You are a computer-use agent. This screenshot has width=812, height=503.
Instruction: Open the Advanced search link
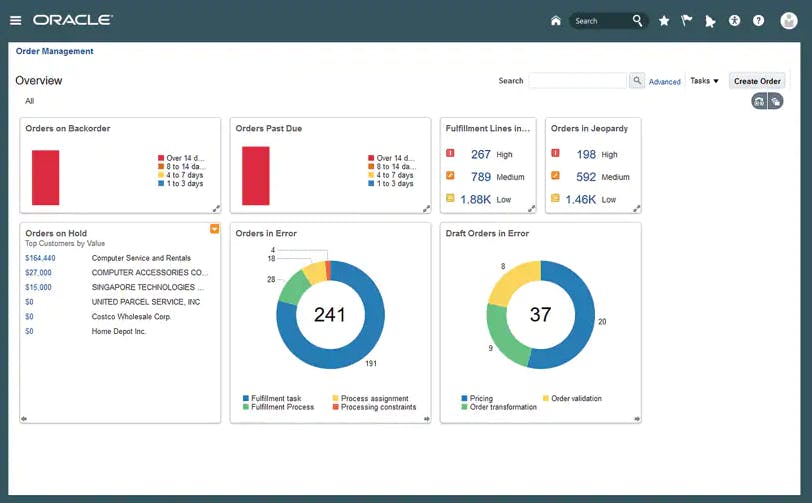click(664, 82)
